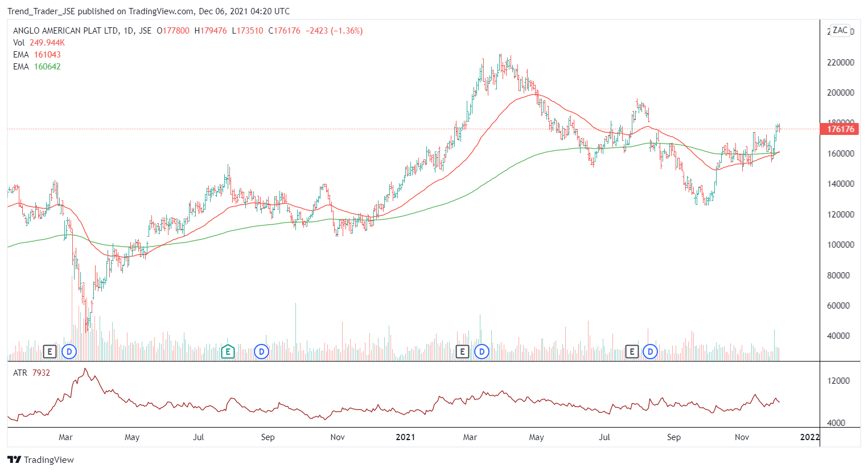Click the ZAC currency label

tap(840, 30)
